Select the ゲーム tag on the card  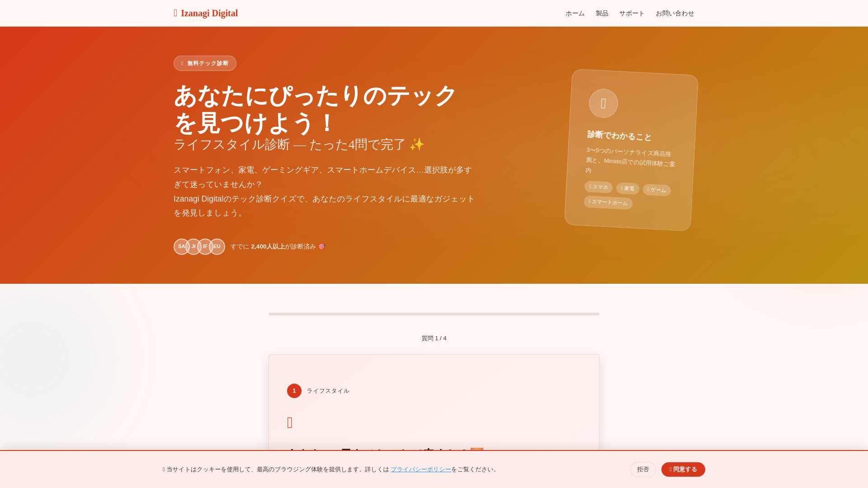(x=656, y=190)
